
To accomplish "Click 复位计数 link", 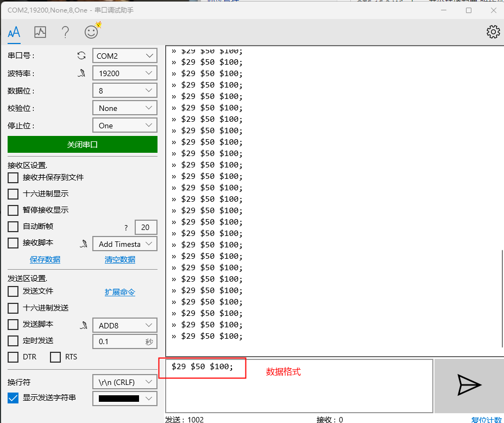I will (487, 420).
